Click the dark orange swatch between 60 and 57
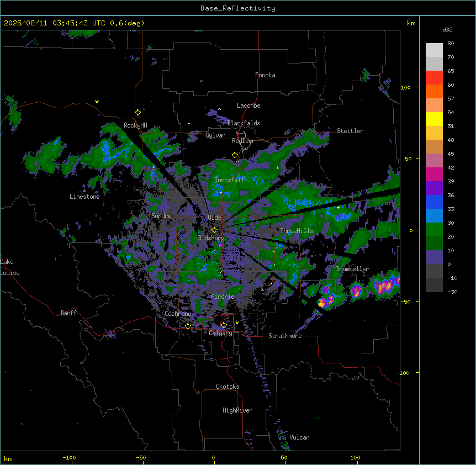The width and height of the screenshot is (476, 465). click(x=434, y=91)
